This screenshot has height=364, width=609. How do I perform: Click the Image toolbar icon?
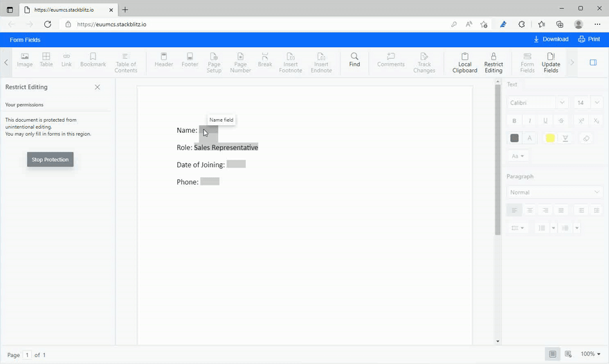coord(24,60)
